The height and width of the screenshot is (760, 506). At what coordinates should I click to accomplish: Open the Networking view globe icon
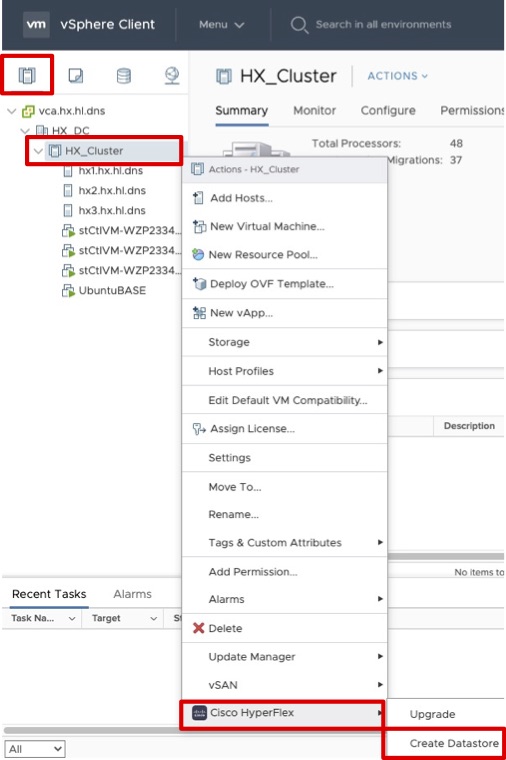[x=172, y=76]
